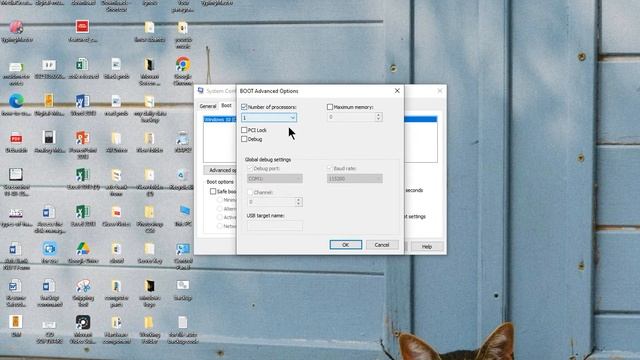Select the Zoom desktop shortcut
Viewport: 640px width, 360px height.
click(49, 249)
